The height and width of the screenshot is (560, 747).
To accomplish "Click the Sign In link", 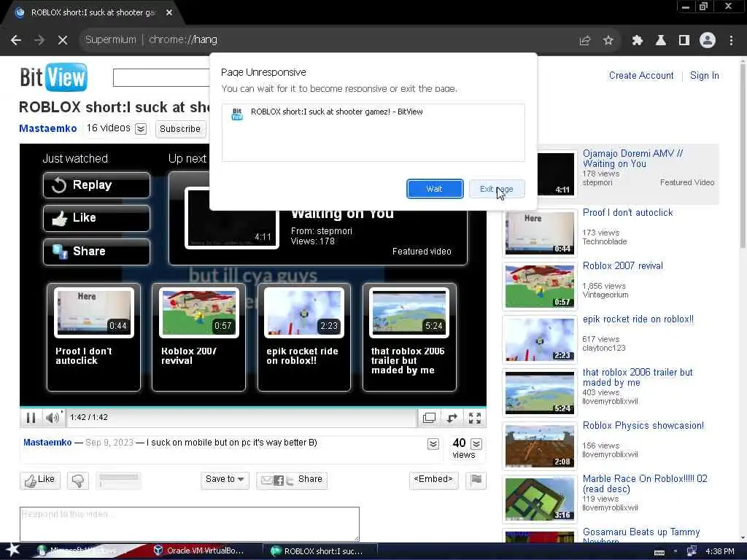I will 704,76.
